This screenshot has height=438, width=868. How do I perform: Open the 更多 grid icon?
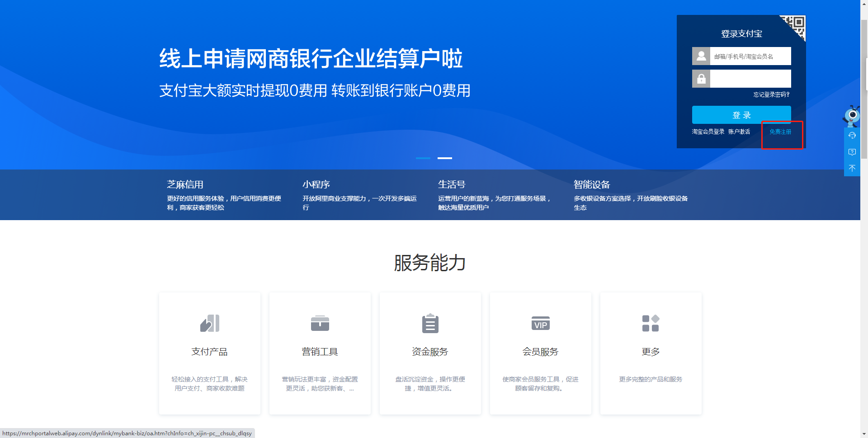click(x=651, y=323)
